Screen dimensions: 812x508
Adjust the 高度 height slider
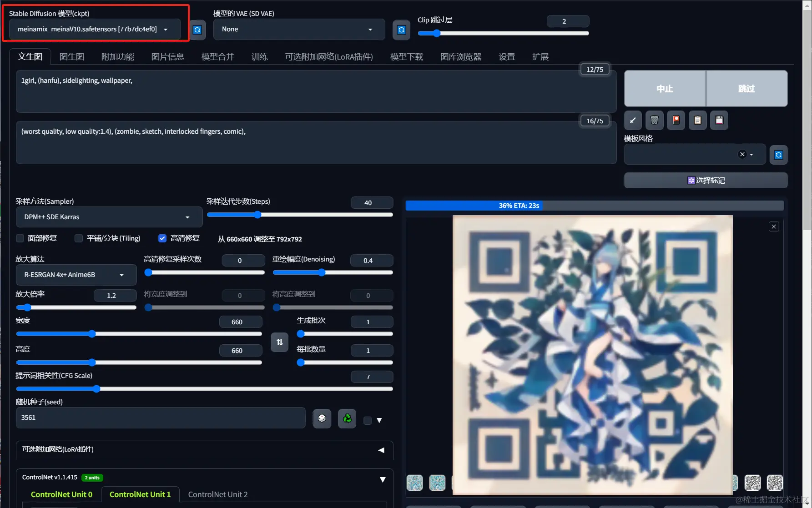[139, 362]
